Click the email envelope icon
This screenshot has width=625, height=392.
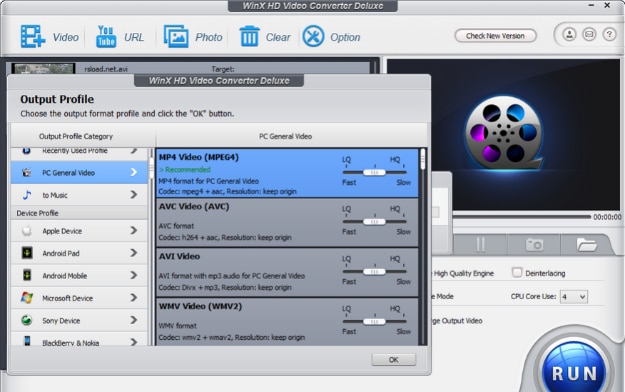pyautogui.click(x=589, y=34)
